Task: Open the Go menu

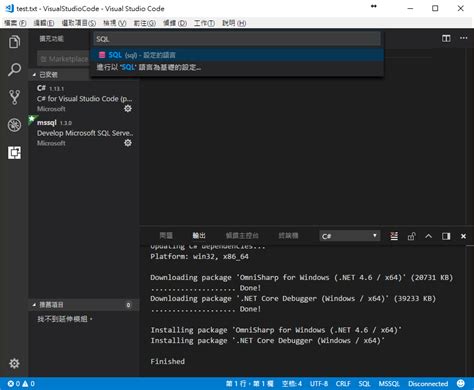Action: coord(145,23)
